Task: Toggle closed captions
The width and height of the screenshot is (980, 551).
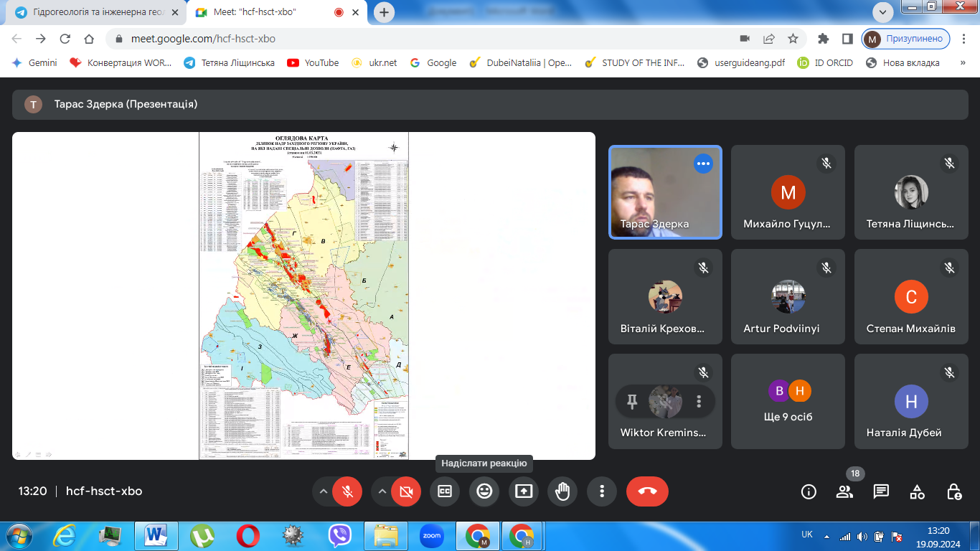Action: 445,491
